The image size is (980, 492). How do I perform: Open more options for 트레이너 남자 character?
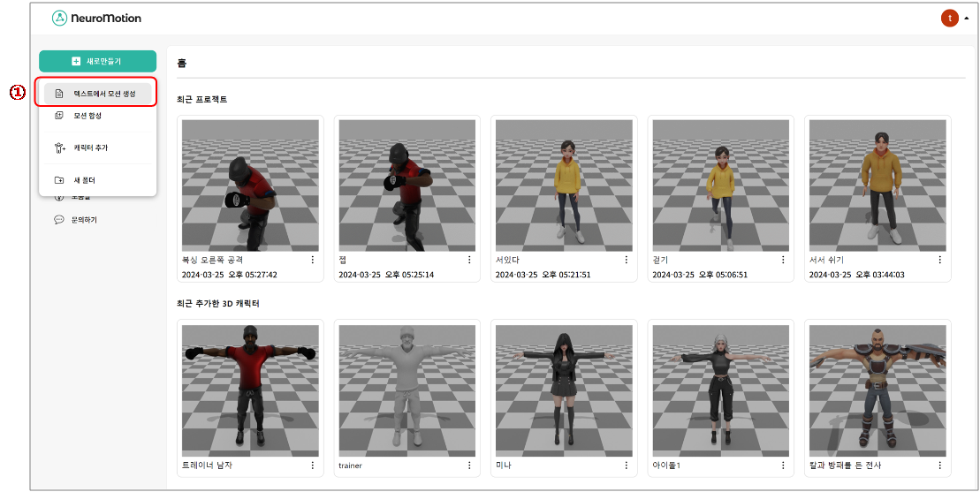[313, 466]
